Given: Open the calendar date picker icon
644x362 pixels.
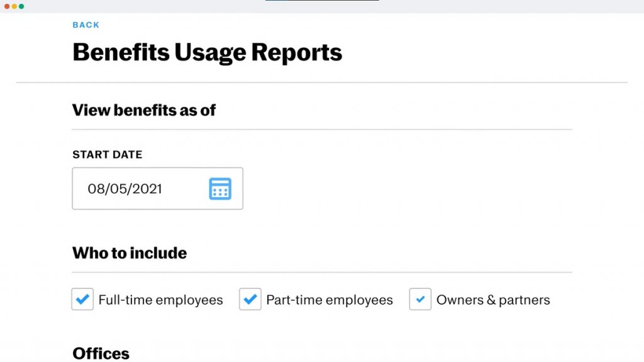Looking at the screenshot, I should [x=220, y=189].
